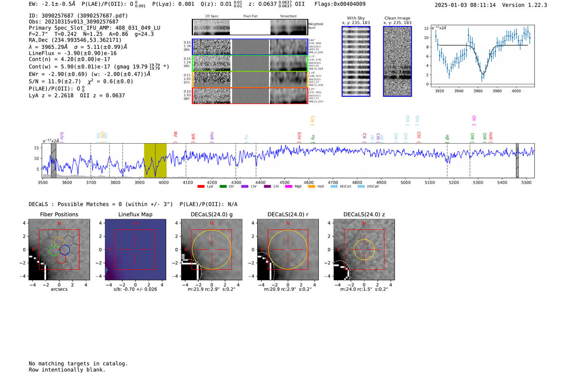576x392 pixels.
Task: Click the 'ID: 3090257687 (3090257687.pdf)' text
Action: click(x=78, y=16)
